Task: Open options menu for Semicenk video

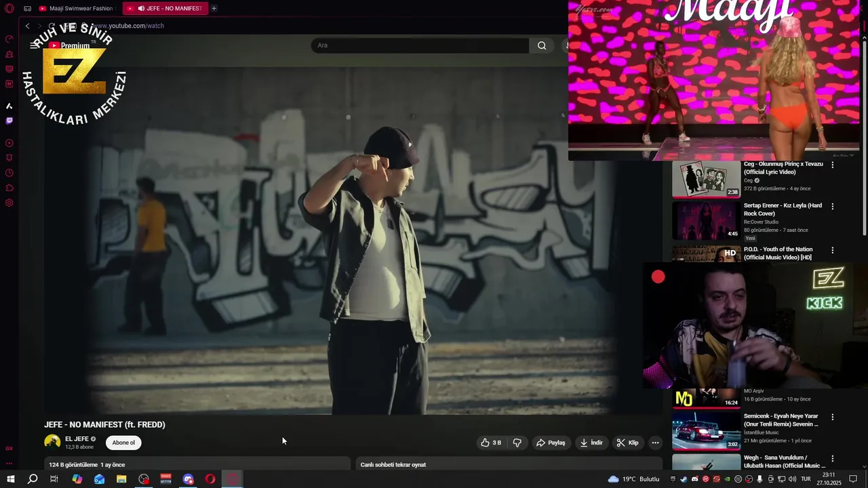Action: (833, 417)
